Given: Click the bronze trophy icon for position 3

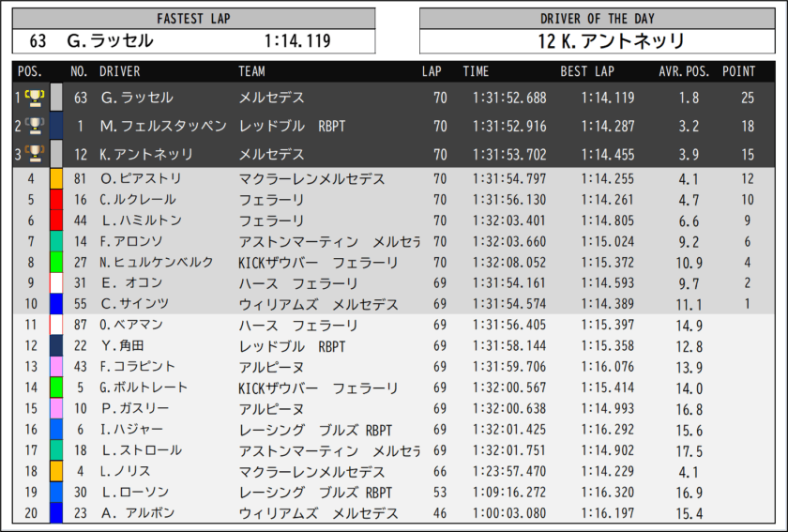Looking at the screenshot, I should coord(35,154).
